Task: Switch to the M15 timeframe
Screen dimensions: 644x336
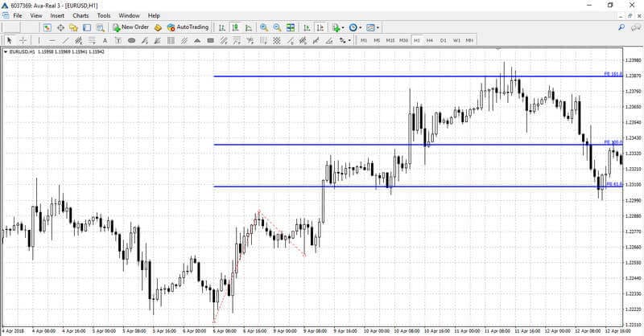Action: [390, 40]
